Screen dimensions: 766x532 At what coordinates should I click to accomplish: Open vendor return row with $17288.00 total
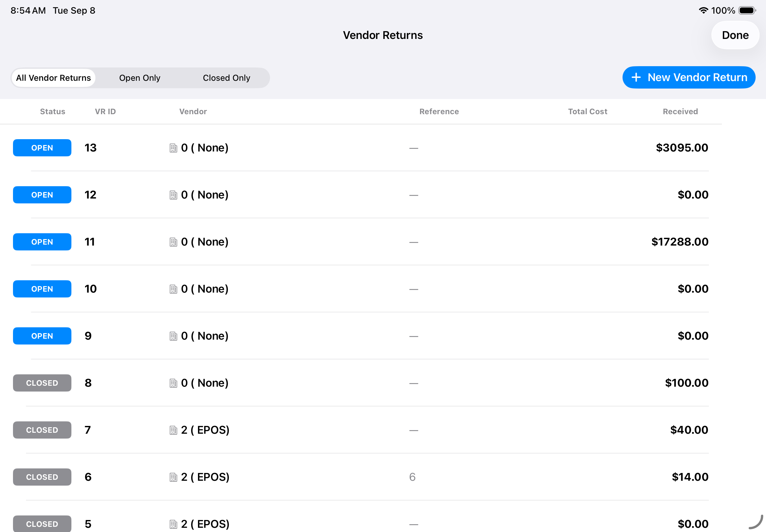pyautogui.click(x=361, y=242)
